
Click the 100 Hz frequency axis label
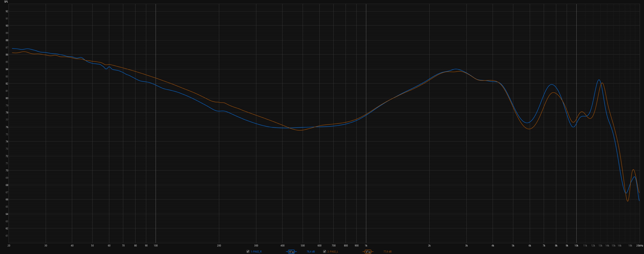155,246
